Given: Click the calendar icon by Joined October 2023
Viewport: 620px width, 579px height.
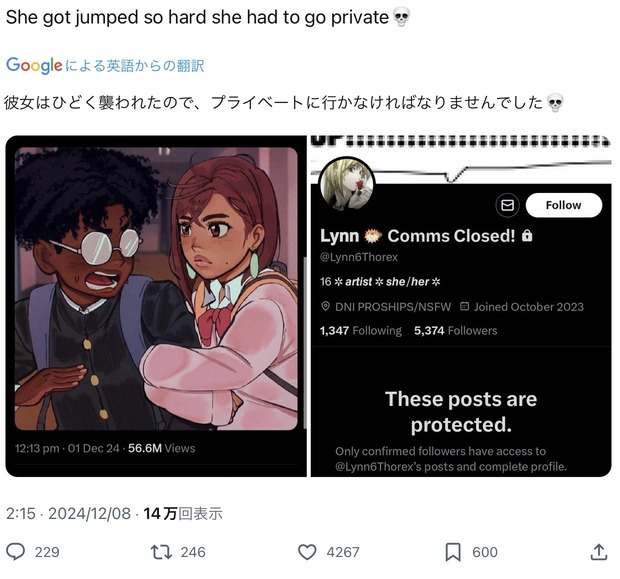Looking at the screenshot, I should [x=465, y=306].
